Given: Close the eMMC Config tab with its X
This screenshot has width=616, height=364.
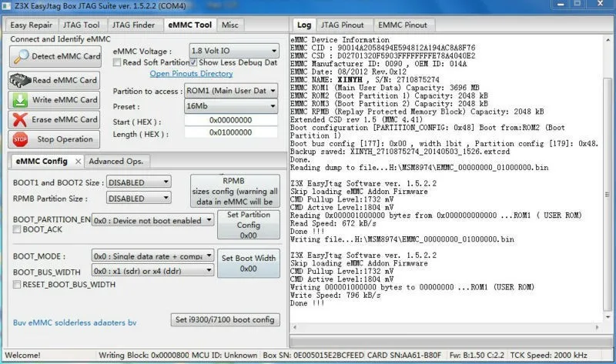Looking at the screenshot, I should point(79,162).
